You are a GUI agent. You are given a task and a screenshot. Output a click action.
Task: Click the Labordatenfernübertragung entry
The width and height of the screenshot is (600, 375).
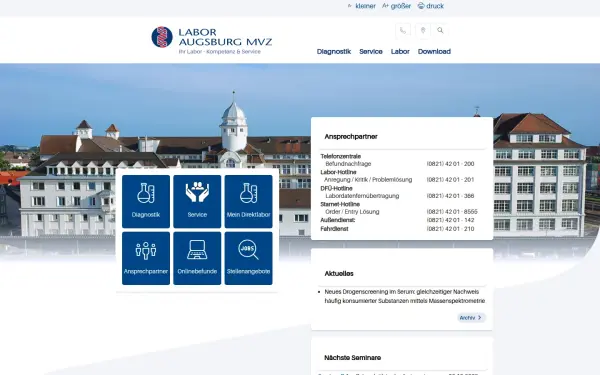coord(362,196)
